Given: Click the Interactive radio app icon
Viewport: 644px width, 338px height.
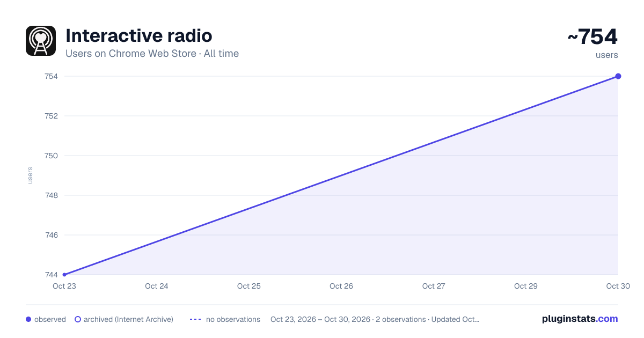Looking at the screenshot, I should 41,41.
